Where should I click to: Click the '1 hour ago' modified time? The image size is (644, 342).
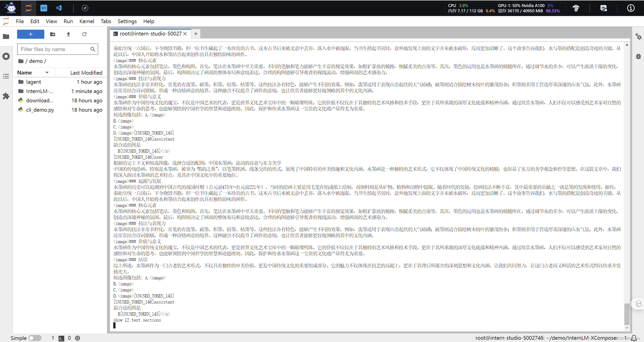point(90,82)
